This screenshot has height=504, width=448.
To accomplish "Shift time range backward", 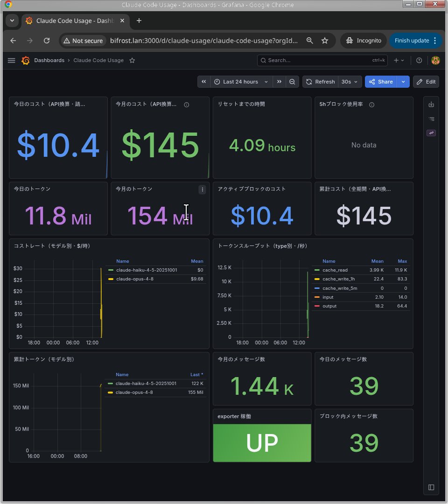I will tap(204, 82).
